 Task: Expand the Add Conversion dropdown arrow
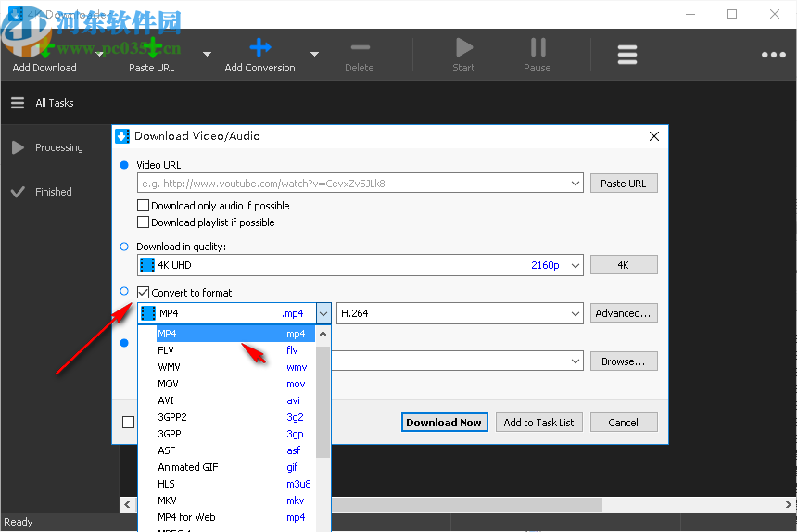tap(314, 54)
